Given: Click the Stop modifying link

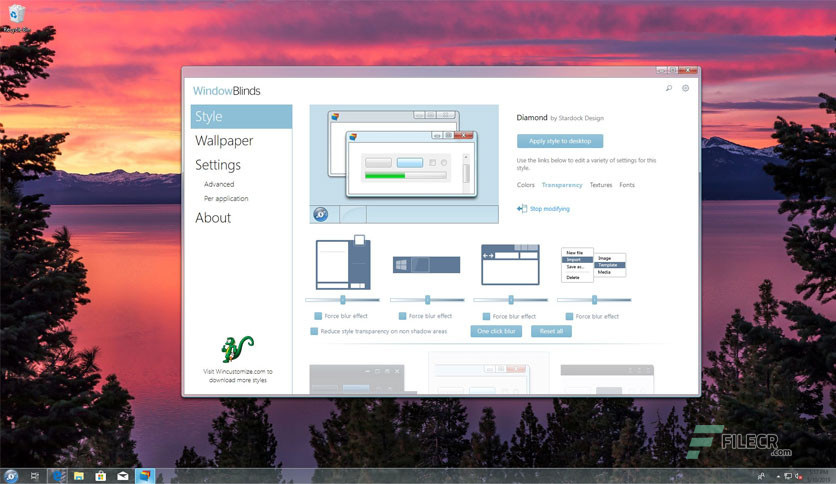Looking at the screenshot, I should click(549, 208).
